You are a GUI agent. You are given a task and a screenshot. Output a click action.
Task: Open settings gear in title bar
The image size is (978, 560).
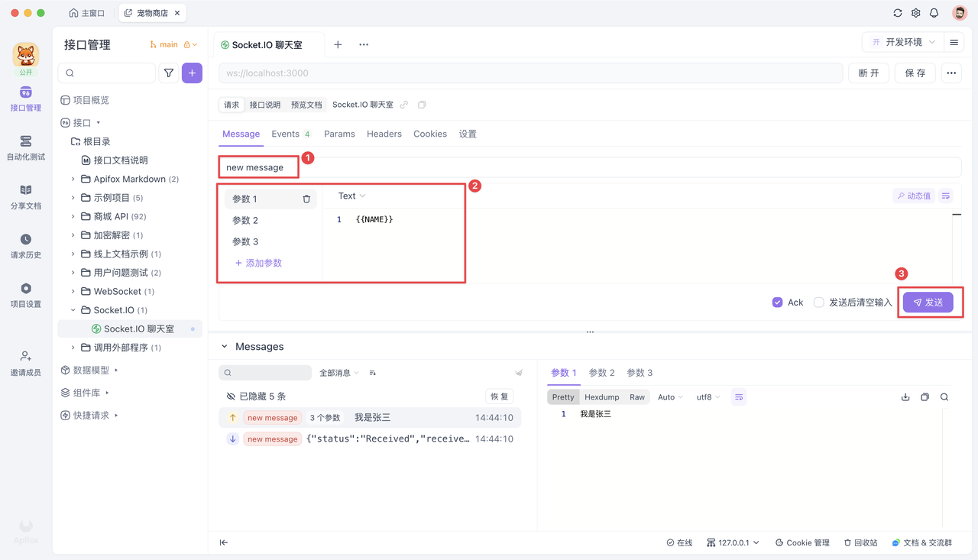coord(916,13)
